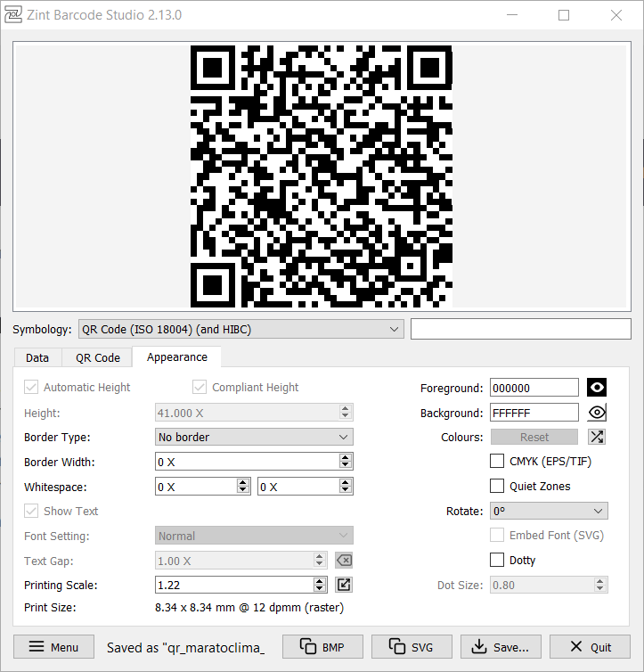
Task: Open the Symbology dropdown
Action: [241, 329]
